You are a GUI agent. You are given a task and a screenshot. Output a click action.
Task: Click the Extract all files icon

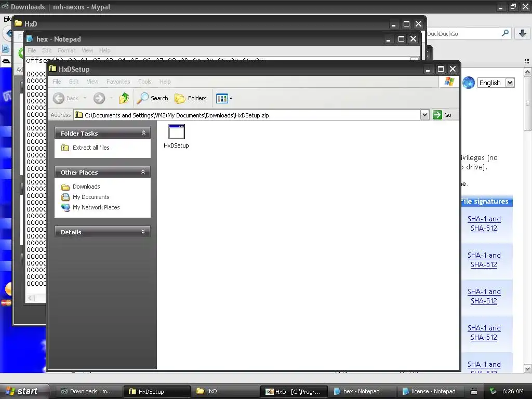pos(65,148)
